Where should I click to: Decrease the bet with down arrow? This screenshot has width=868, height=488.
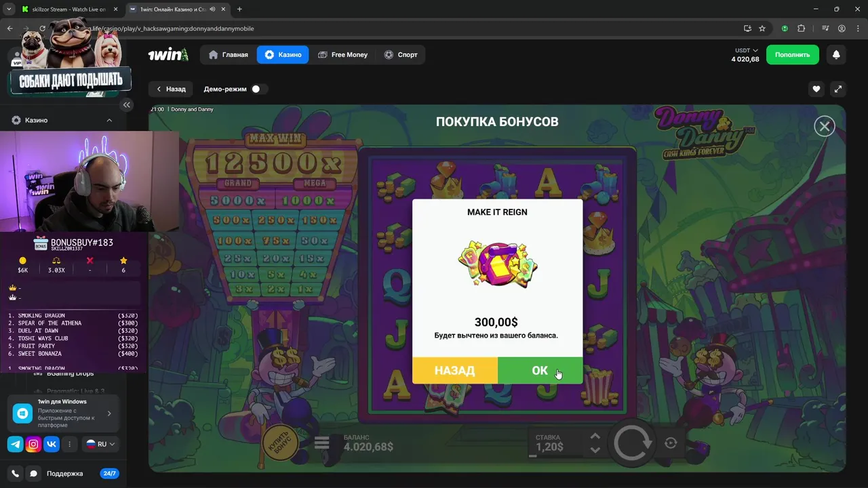[x=595, y=450]
